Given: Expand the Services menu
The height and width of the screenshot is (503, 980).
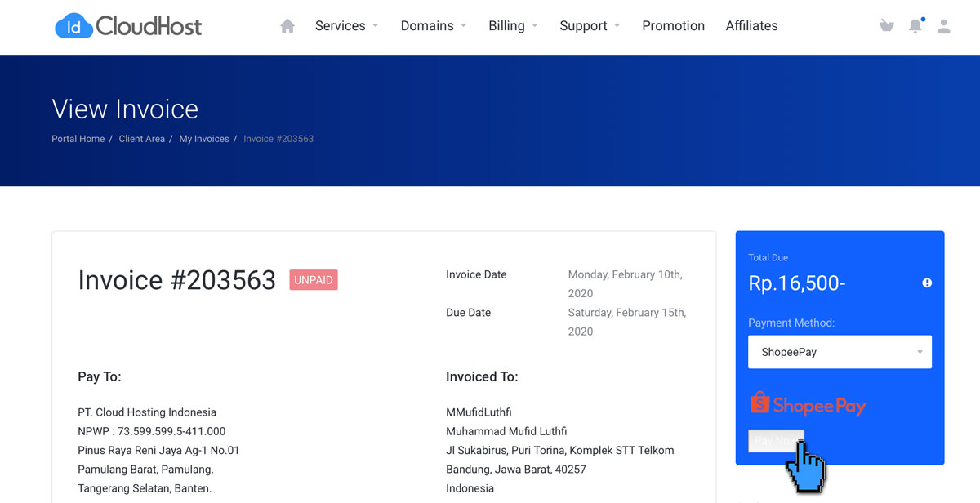Looking at the screenshot, I should [346, 26].
